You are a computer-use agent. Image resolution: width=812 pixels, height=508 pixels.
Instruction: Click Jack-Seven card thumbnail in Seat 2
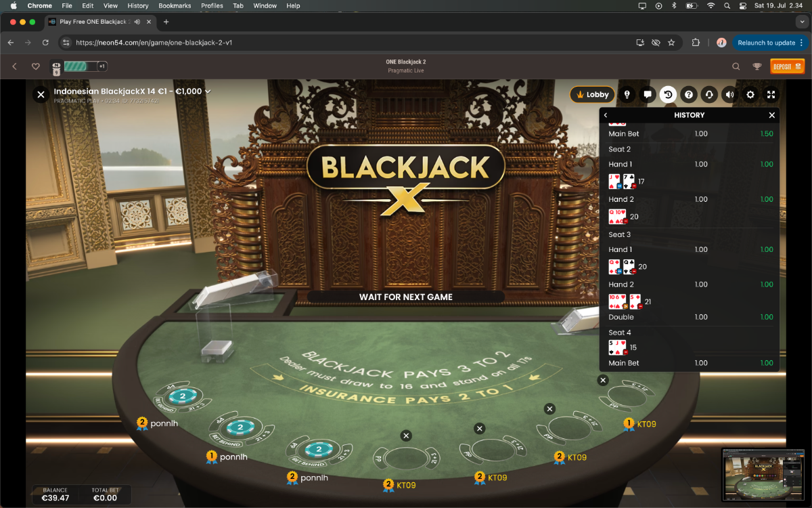[622, 182]
